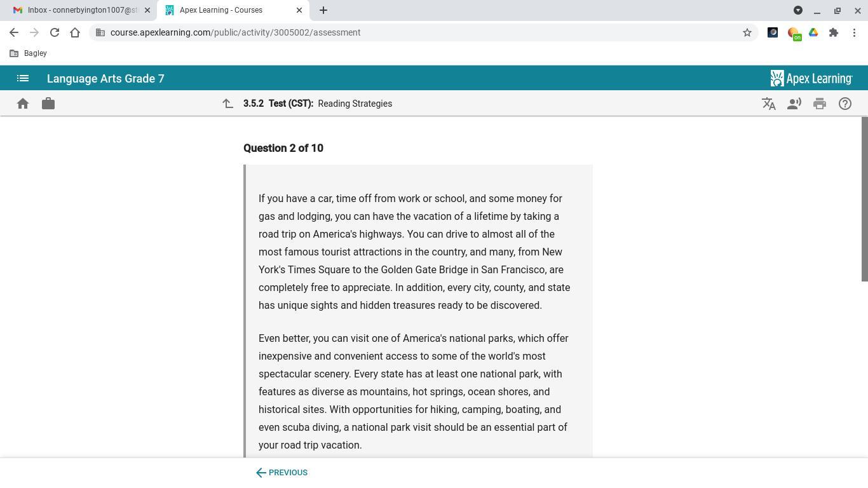Open the tab search dropdown arrow
This screenshot has height=488, width=868.
(798, 10)
